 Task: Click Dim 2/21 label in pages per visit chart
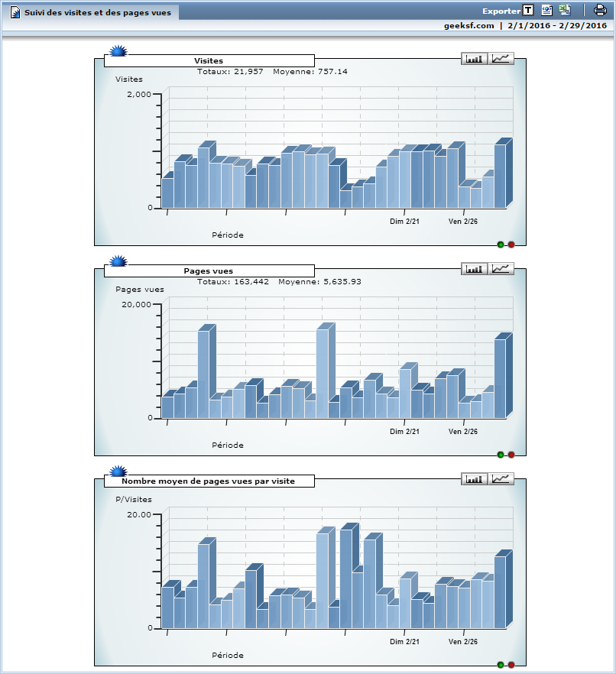404,641
